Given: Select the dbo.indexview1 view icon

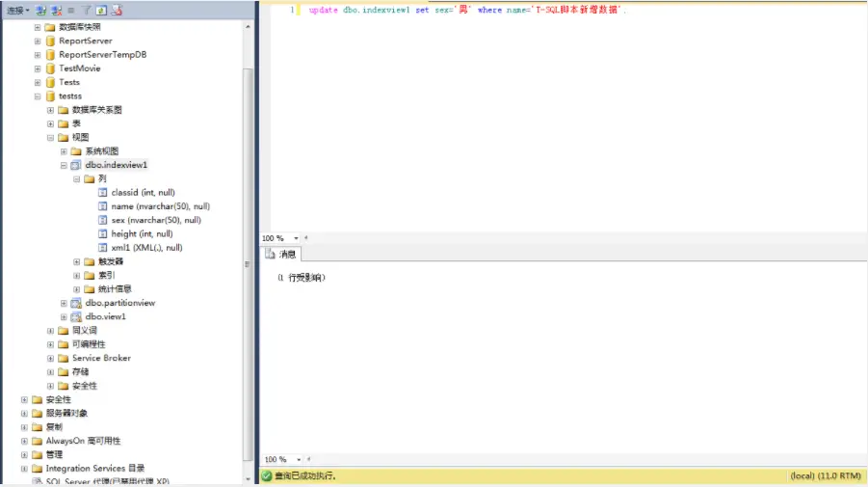Looking at the screenshot, I should pyautogui.click(x=76, y=165).
